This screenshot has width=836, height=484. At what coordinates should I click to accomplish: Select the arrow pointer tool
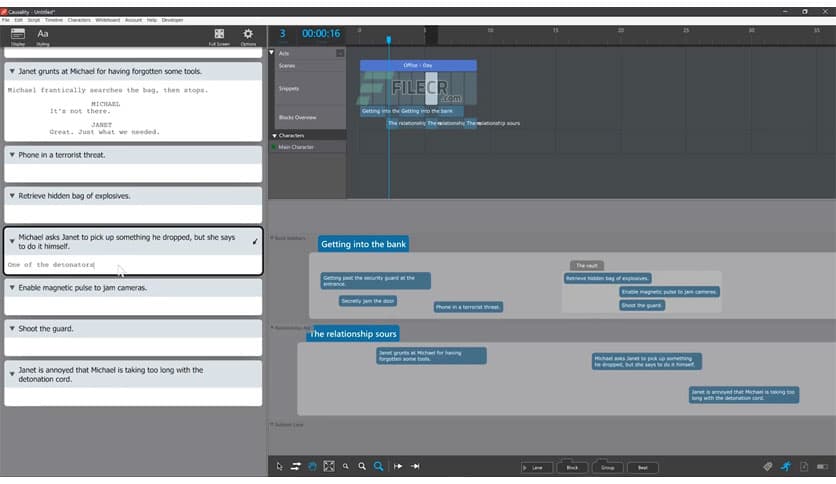point(280,466)
